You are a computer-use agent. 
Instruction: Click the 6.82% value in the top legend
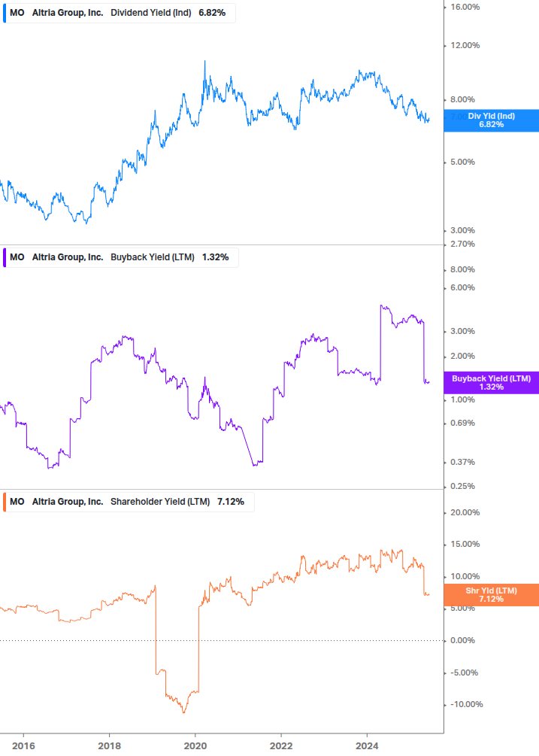[x=212, y=13]
